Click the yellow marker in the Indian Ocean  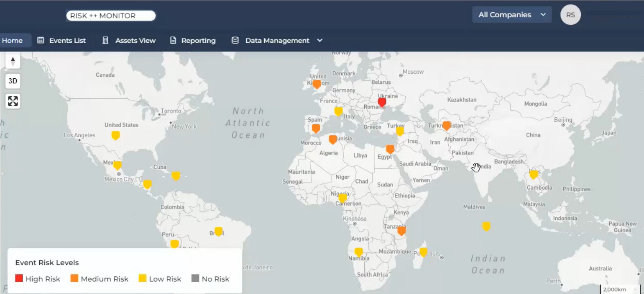[x=486, y=226]
